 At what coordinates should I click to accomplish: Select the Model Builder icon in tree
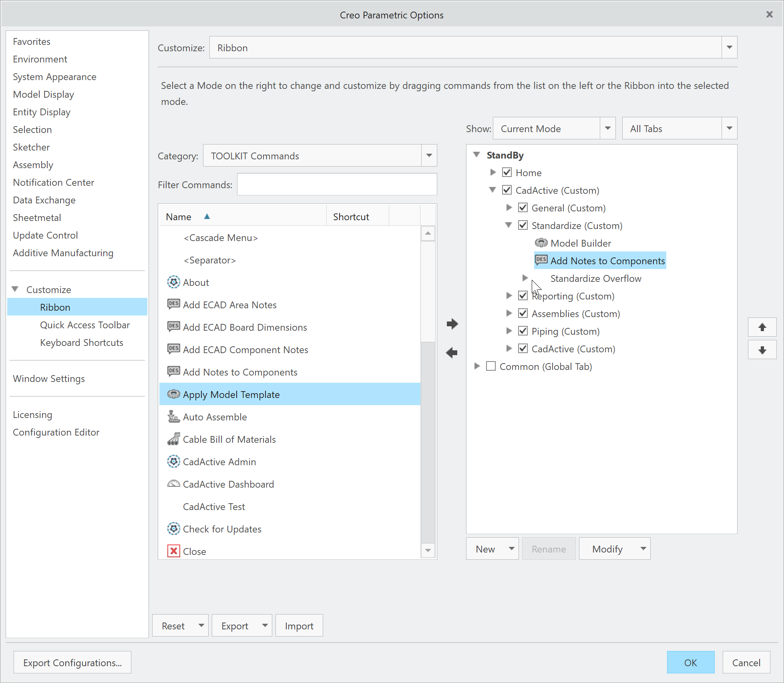541,243
